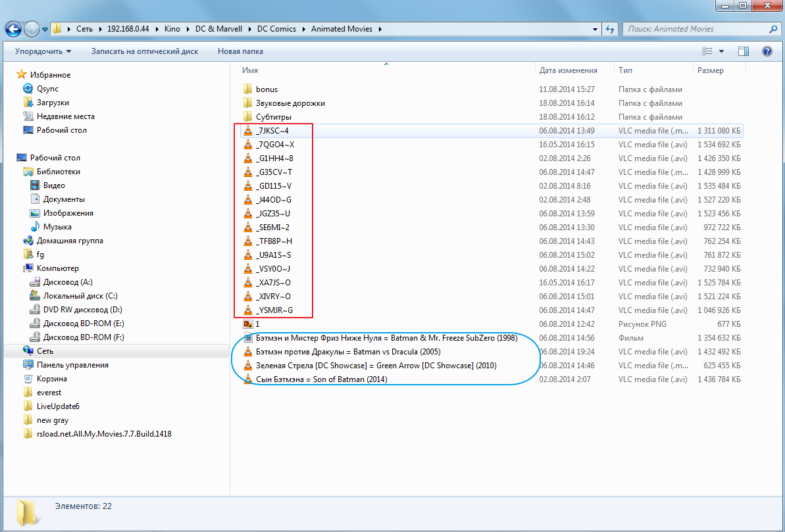Click the search magnifier icon

click(773, 29)
